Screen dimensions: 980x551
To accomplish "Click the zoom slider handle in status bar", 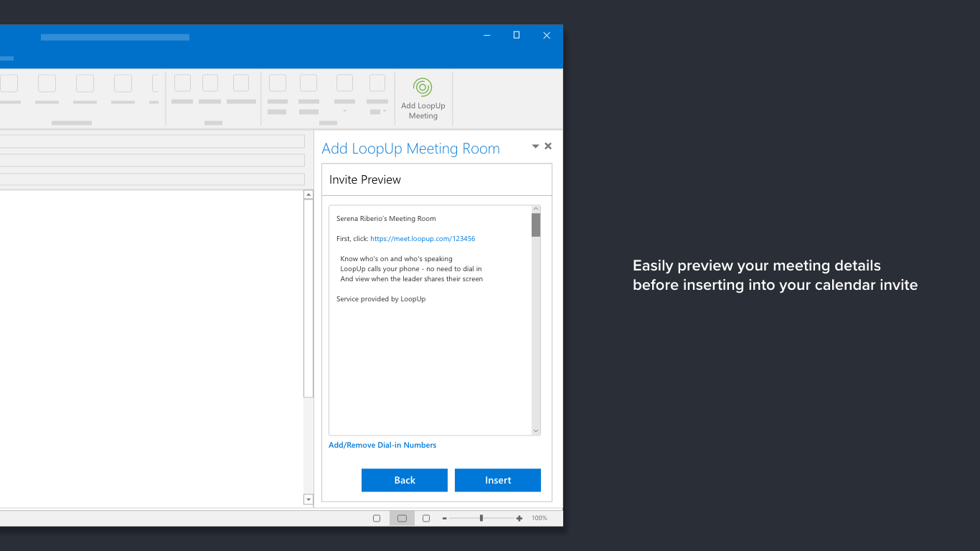I will pos(481,518).
